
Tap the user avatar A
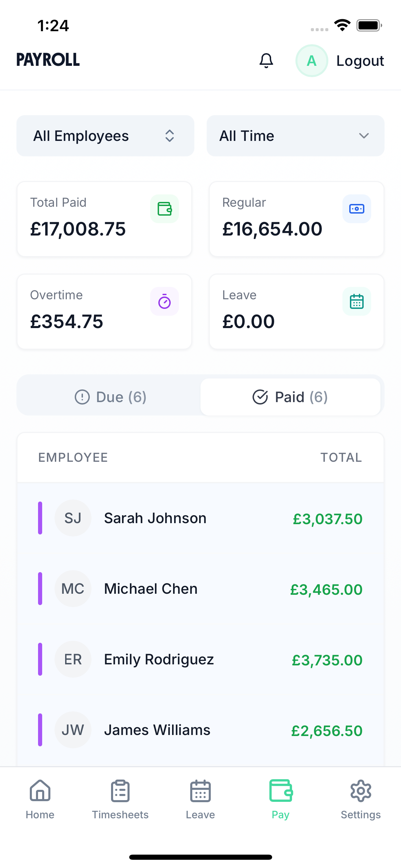(x=312, y=61)
